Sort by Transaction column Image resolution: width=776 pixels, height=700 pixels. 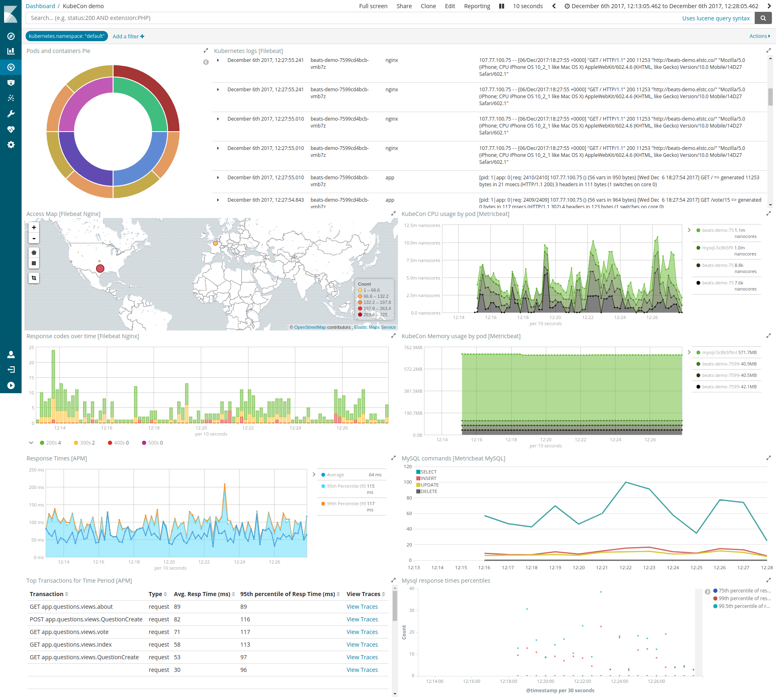click(x=49, y=594)
